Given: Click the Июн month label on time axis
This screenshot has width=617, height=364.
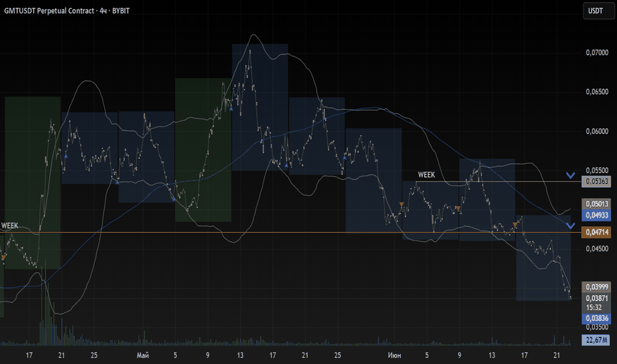Looking at the screenshot, I should pyautogui.click(x=395, y=355).
